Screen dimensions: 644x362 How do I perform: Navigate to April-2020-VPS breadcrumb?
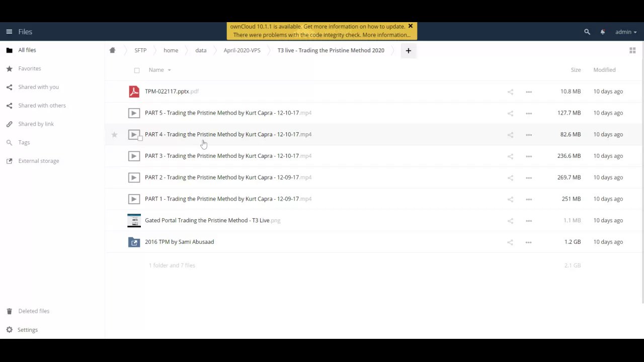pos(242,50)
